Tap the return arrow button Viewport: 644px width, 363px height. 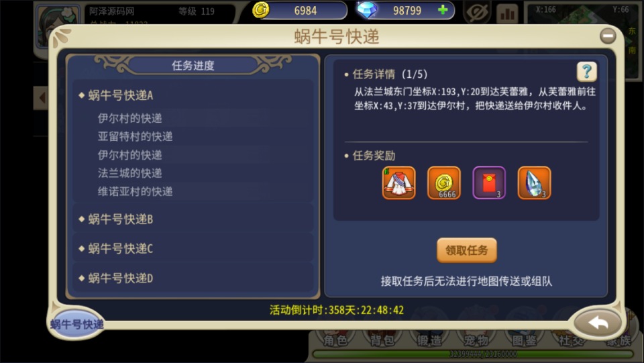(598, 323)
